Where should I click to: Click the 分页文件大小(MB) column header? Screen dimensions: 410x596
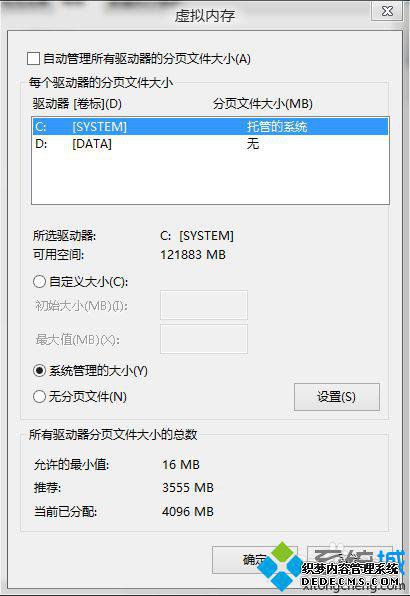coord(263,103)
